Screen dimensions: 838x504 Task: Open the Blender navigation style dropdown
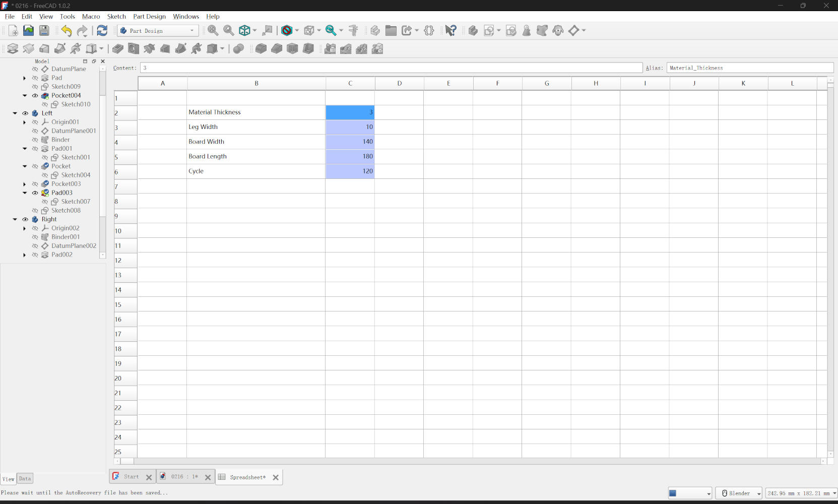point(739,493)
